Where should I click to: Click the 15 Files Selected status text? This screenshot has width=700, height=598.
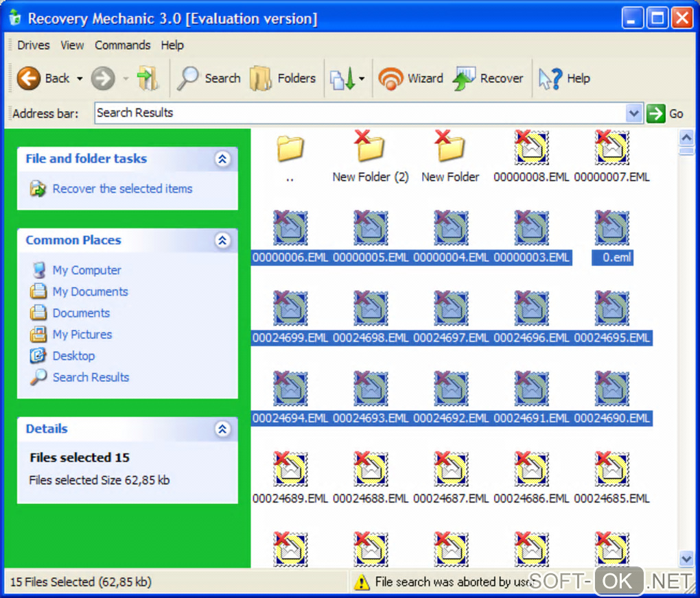click(x=81, y=582)
